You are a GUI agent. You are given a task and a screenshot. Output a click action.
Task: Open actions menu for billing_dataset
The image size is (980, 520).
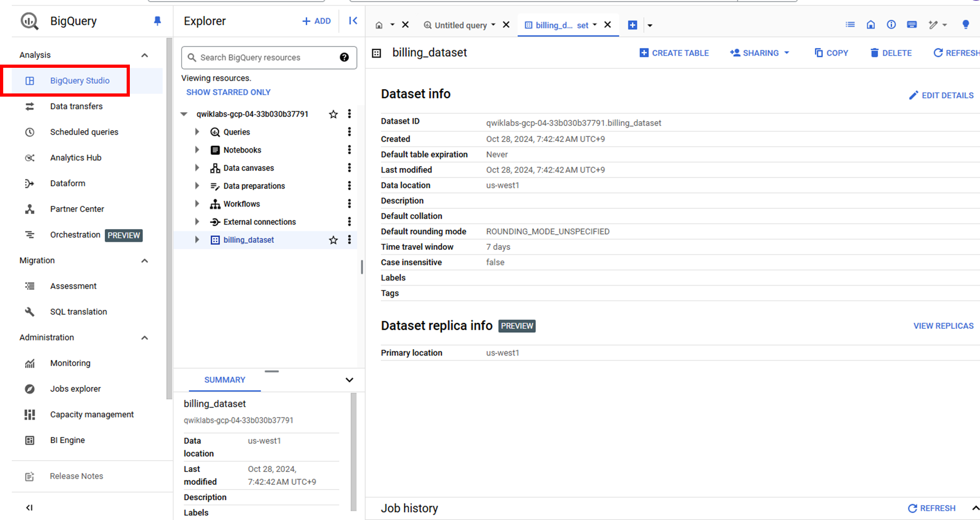point(349,240)
